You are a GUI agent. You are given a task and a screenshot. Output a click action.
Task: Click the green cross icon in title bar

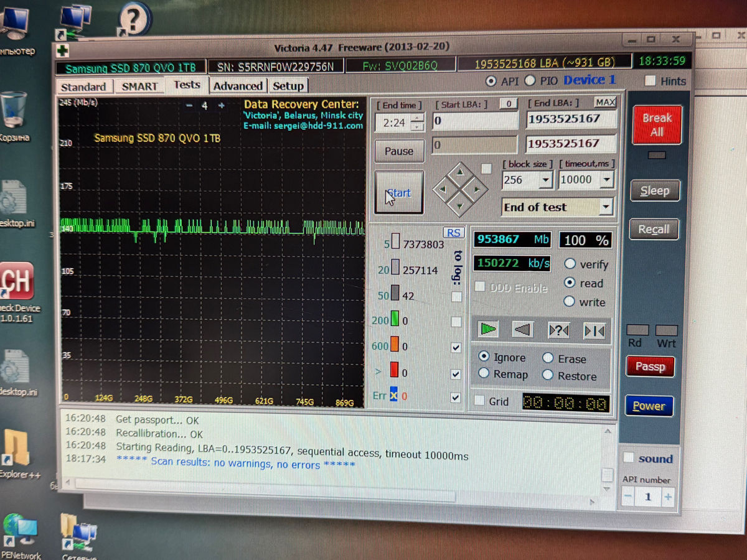(62, 51)
